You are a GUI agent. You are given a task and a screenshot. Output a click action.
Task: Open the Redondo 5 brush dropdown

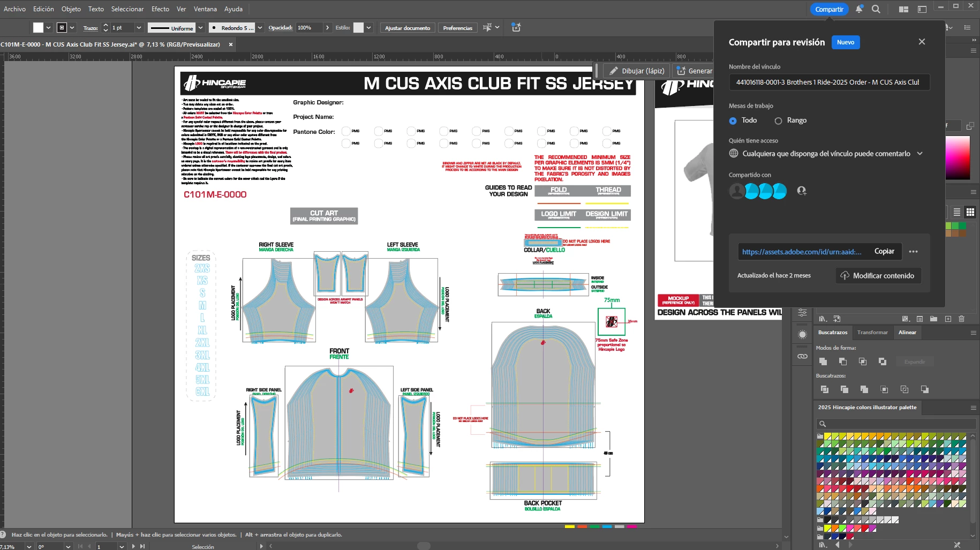260,28
